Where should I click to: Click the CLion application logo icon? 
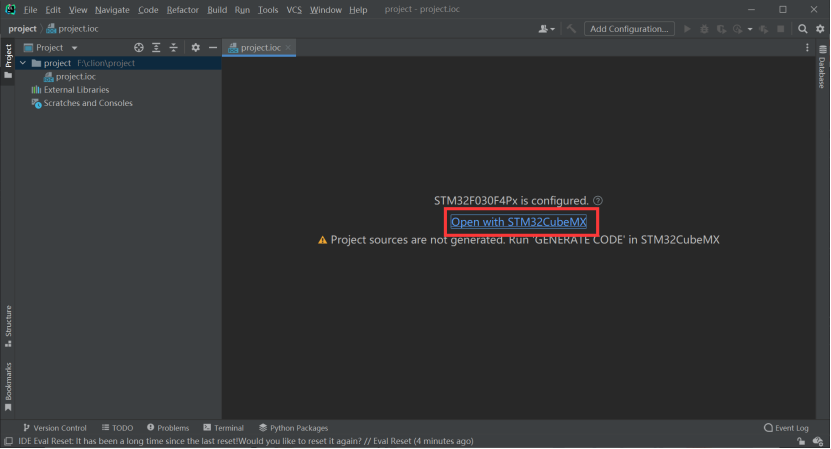[10, 10]
